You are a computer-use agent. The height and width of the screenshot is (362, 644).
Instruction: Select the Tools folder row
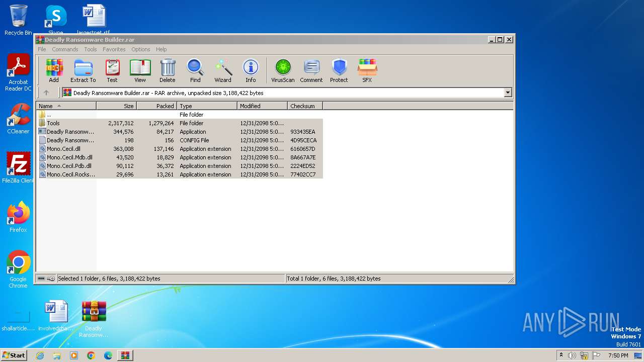(x=180, y=123)
